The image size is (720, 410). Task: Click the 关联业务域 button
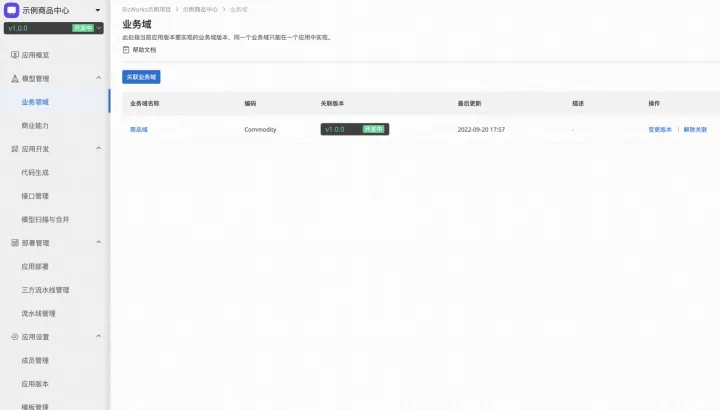[141, 77]
